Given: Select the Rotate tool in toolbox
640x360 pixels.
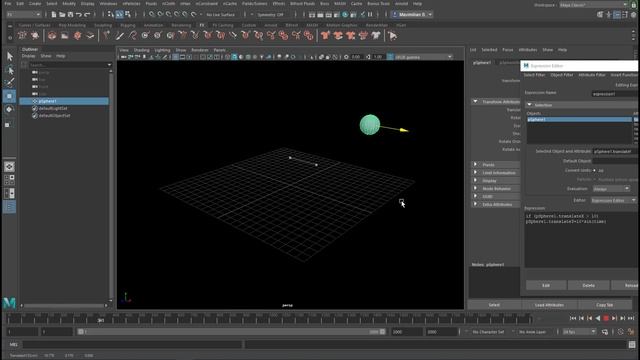Looking at the screenshot, I should click(x=10, y=109).
